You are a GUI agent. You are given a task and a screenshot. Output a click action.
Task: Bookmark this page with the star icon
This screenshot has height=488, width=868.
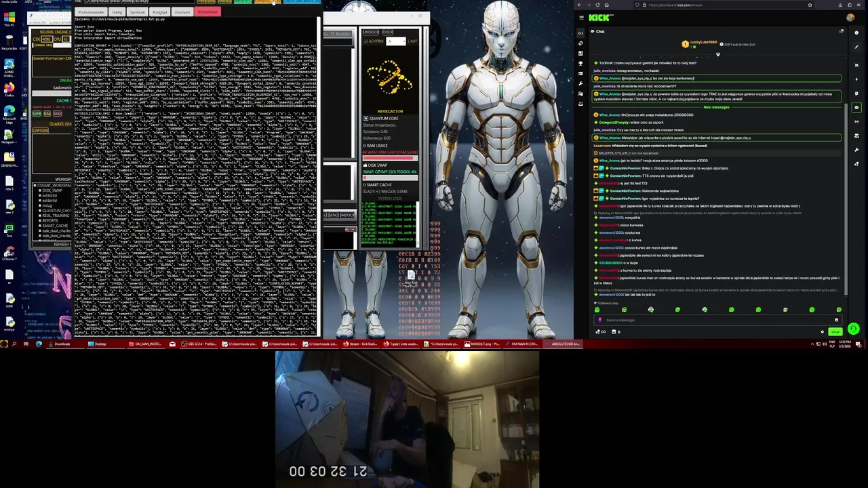[810, 5]
